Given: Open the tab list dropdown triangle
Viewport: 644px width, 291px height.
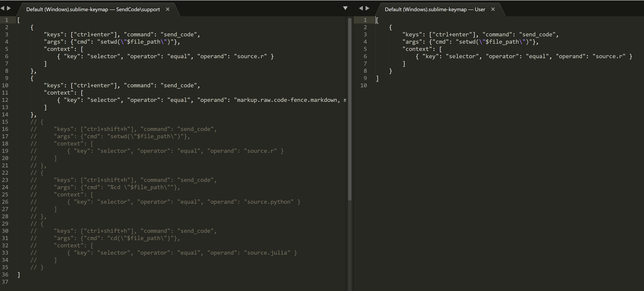Looking at the screenshot, I should click(x=345, y=8).
